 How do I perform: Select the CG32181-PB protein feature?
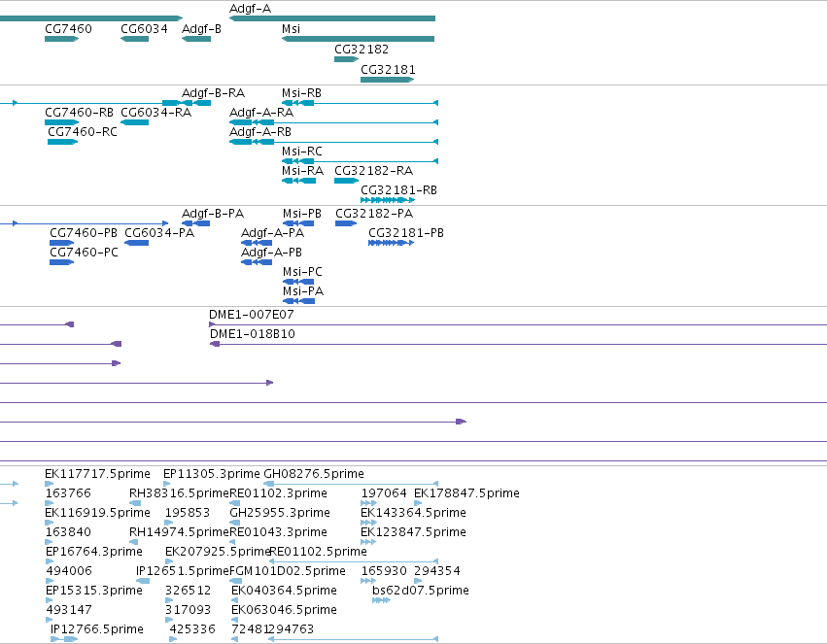click(x=392, y=243)
